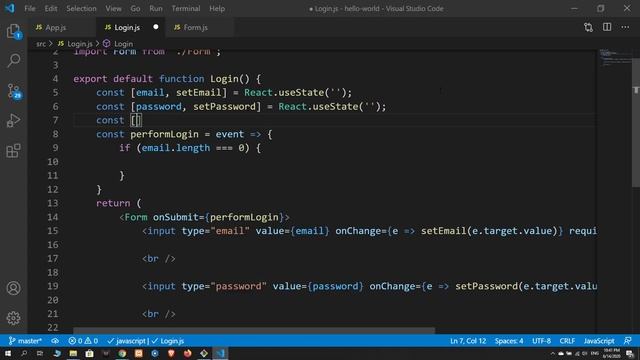Open Task View on the taskbar
Screen dimensions: 640x360
click(x=40, y=353)
